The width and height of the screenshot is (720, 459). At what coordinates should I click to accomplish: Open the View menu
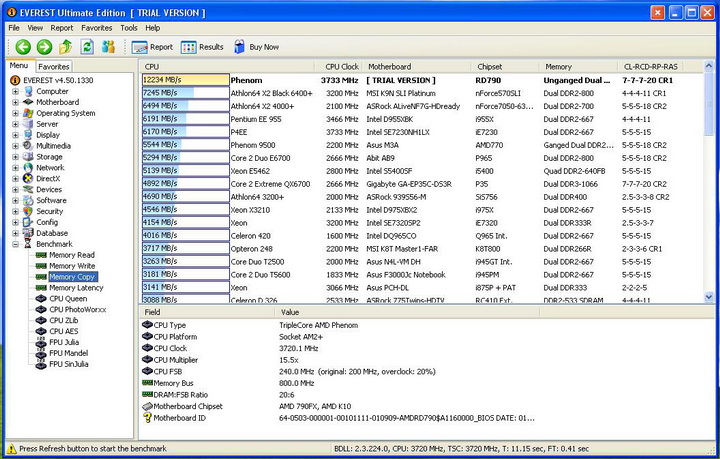(35, 28)
